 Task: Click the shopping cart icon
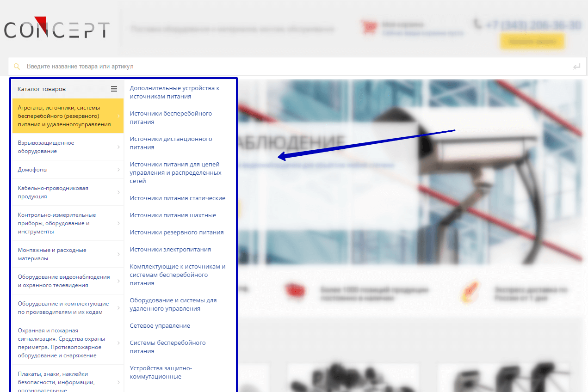click(x=369, y=27)
